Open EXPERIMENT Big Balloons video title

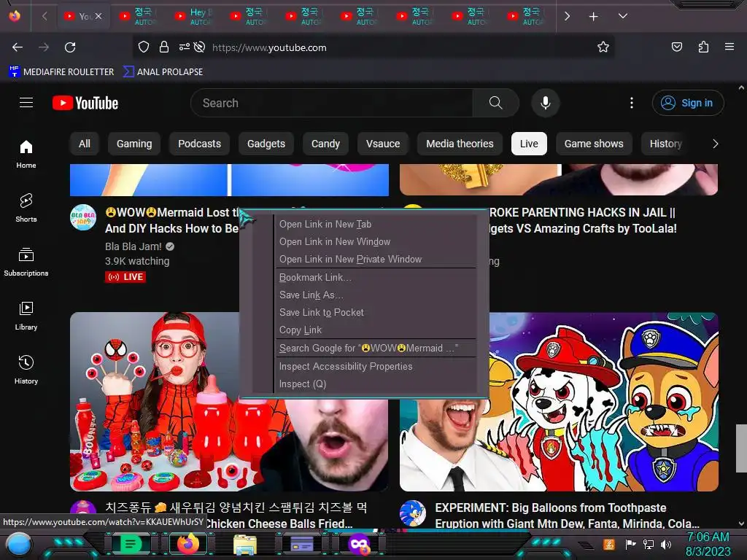tap(567, 516)
